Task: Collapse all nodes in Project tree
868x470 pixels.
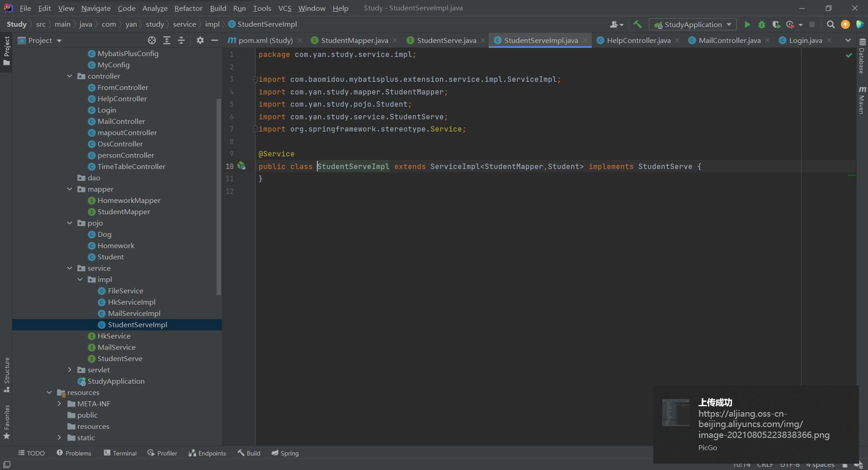Action: pos(181,40)
